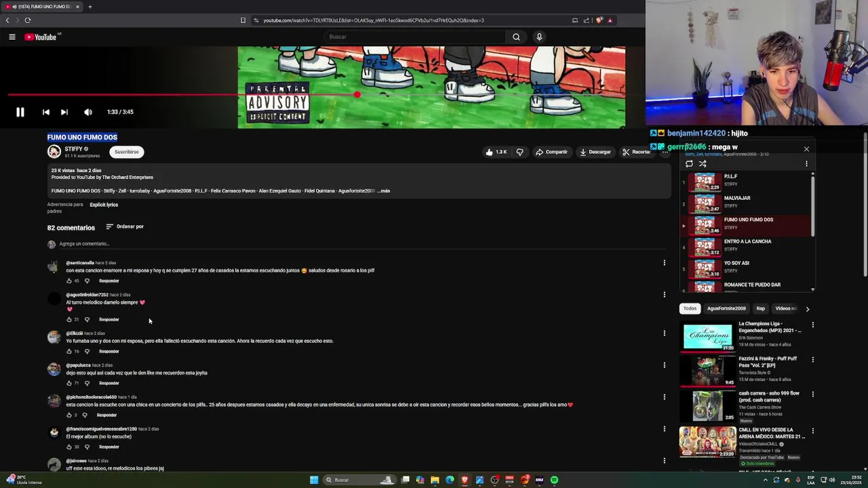The height and width of the screenshot is (488, 868).
Task: Click the red progress bar scrubber handle
Action: coord(357,94)
